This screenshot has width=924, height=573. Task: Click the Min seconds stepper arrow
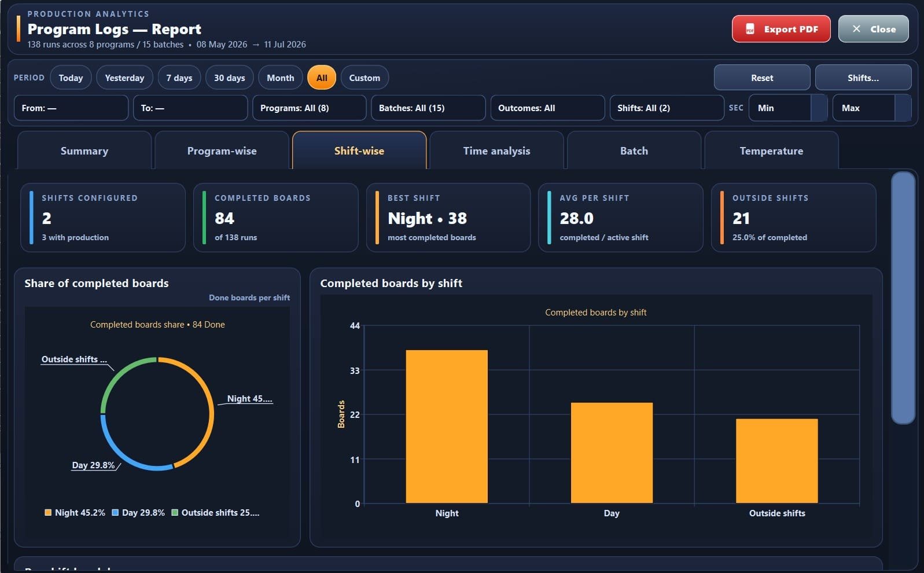(x=819, y=108)
